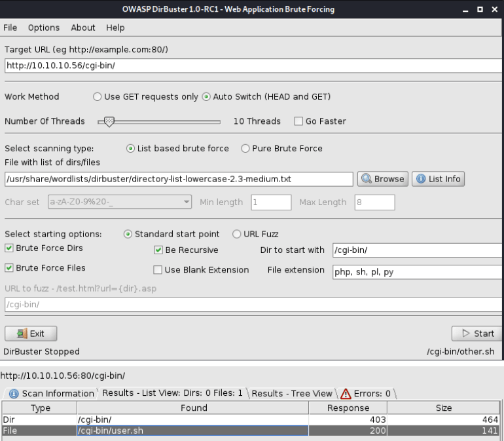Screen dimensions: 504x441
Task: Click the play triangle icon on Start
Action: pyautogui.click(x=466, y=333)
